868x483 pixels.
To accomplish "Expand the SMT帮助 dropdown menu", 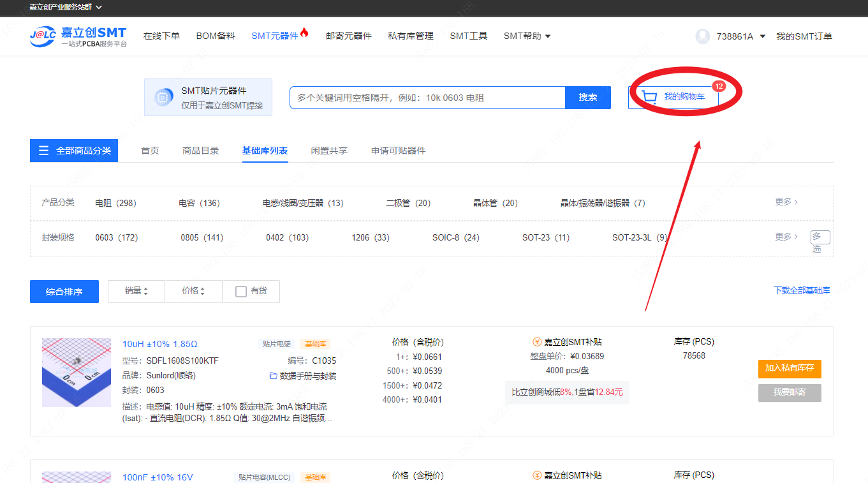I will pyautogui.click(x=527, y=36).
